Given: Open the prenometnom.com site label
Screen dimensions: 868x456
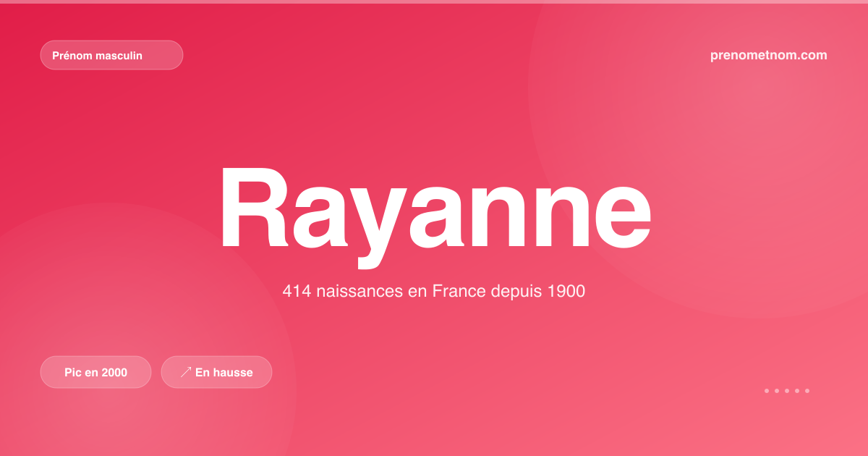Looking at the screenshot, I should [769, 55].
